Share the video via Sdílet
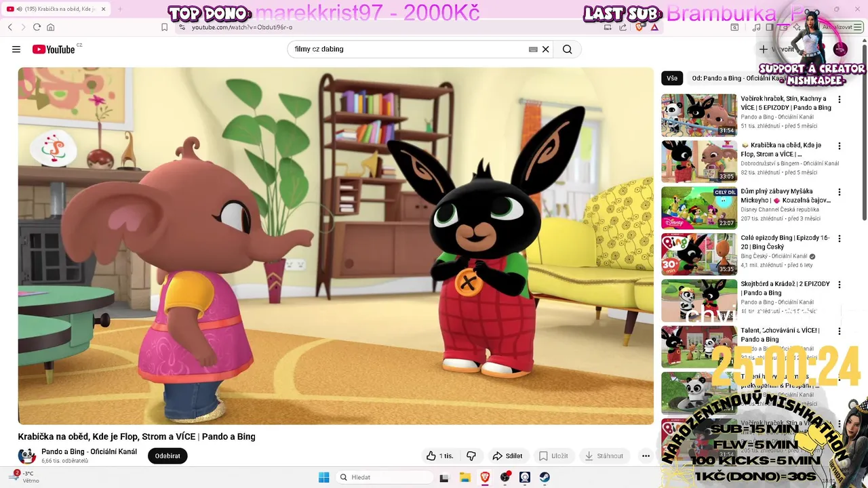 pyautogui.click(x=507, y=456)
